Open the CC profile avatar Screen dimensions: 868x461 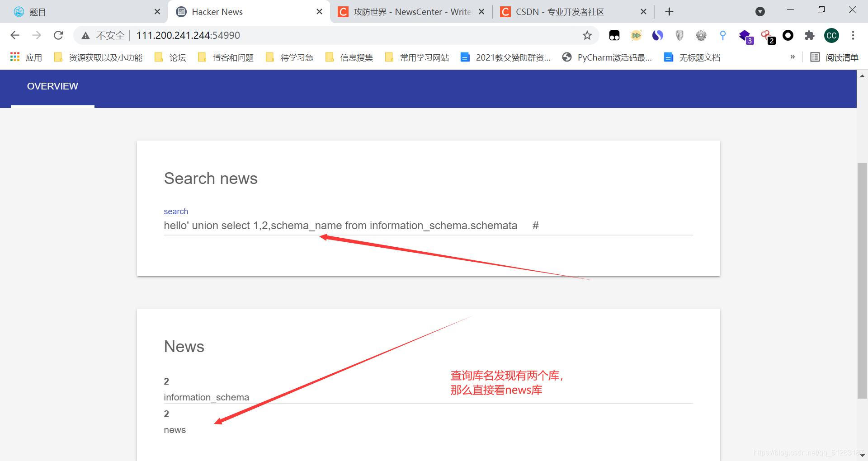(831, 35)
